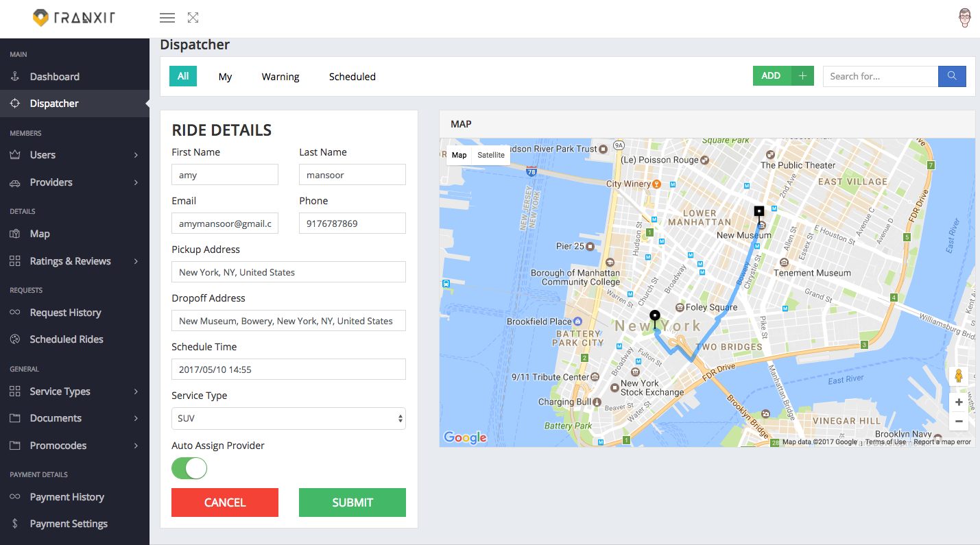The image size is (980, 545).
Task: Click the Phone number field
Action: [352, 223]
